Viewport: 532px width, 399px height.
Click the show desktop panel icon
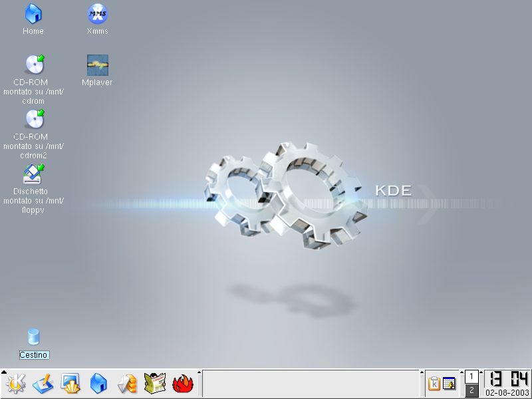tap(70, 384)
